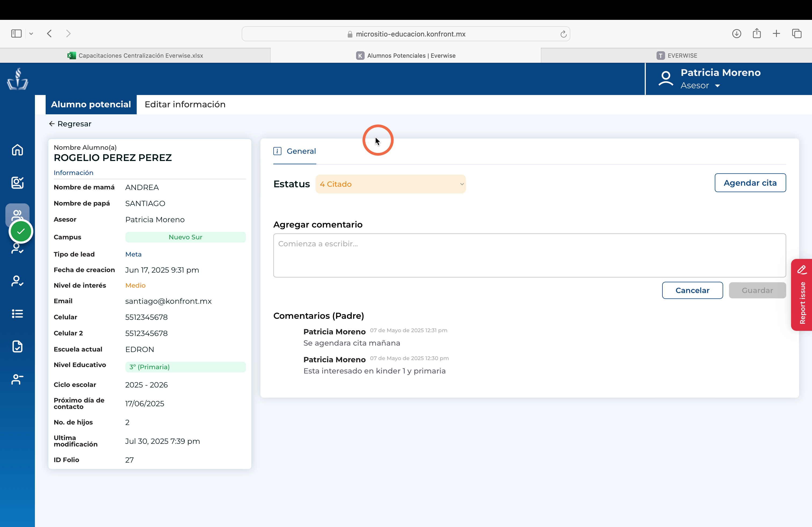The height and width of the screenshot is (527, 812).
Task: Open a new tab with the plus icon
Action: (776, 33)
